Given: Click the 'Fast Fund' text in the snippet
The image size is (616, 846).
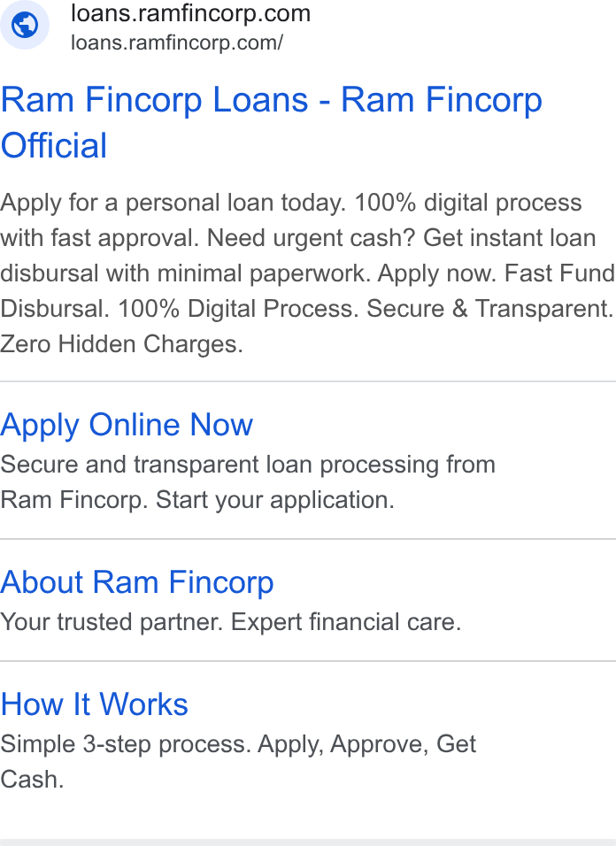Looking at the screenshot, I should (560, 273).
